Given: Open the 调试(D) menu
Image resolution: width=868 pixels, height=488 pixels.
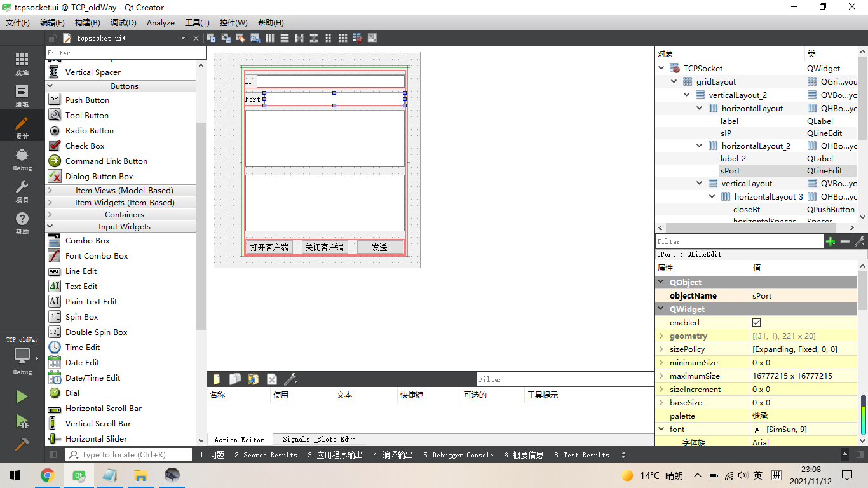Looking at the screenshot, I should point(123,22).
